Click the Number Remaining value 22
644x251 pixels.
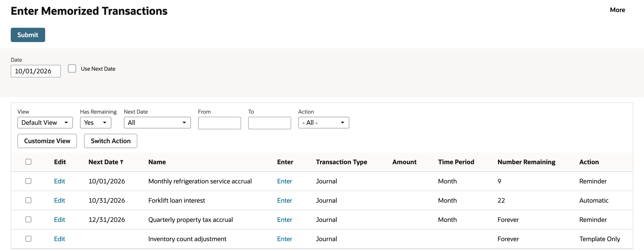click(501, 200)
